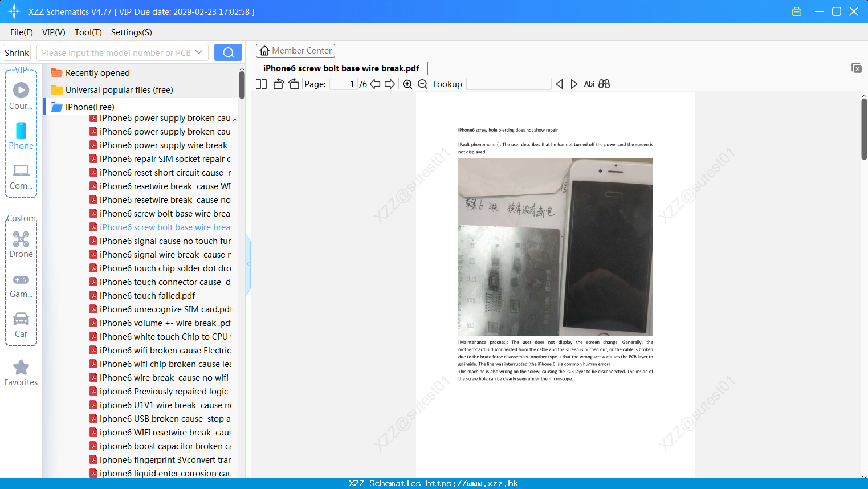The height and width of the screenshot is (489, 868).
Task: Rotate page clockwise
Action: tap(294, 84)
